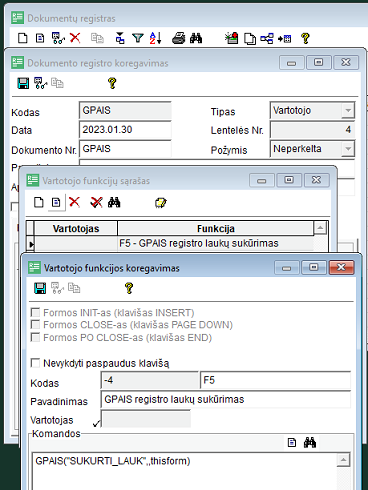Click printer icon in Dokumentų registras toolbar
This screenshot has height=490, width=368.
pos(179,38)
